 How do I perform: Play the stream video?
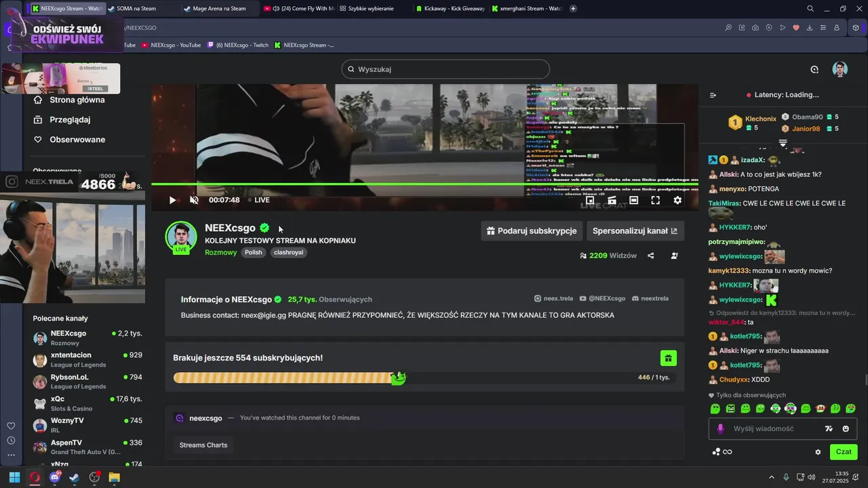pyautogui.click(x=172, y=200)
